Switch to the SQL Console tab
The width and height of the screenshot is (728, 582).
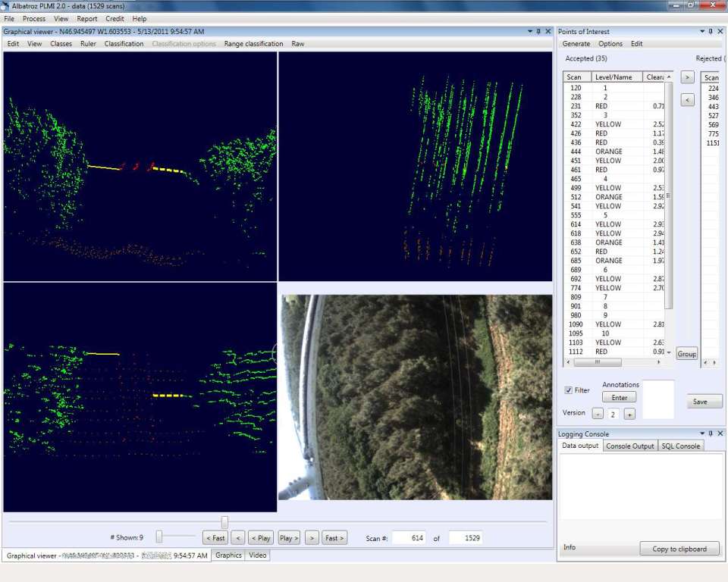click(x=680, y=446)
